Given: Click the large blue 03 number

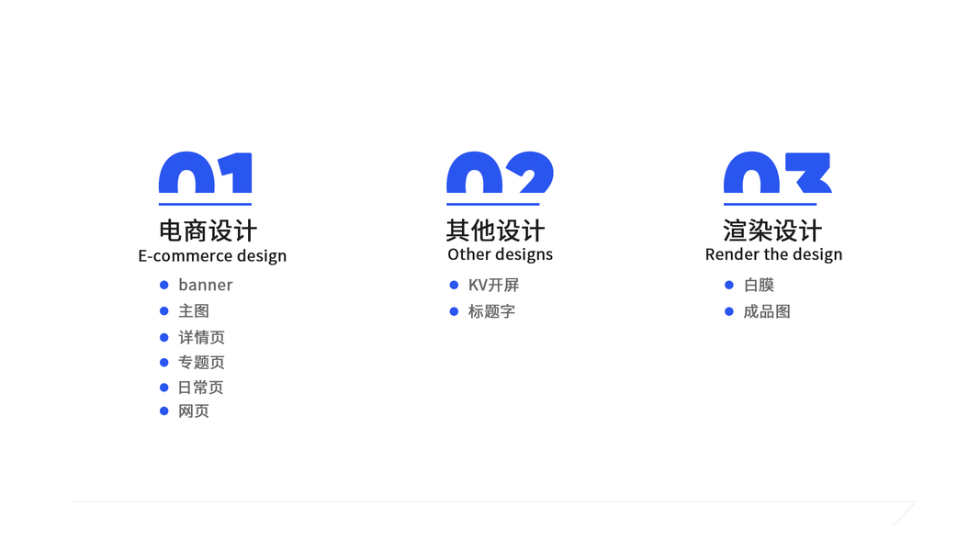Looking at the screenshot, I should click(778, 172).
